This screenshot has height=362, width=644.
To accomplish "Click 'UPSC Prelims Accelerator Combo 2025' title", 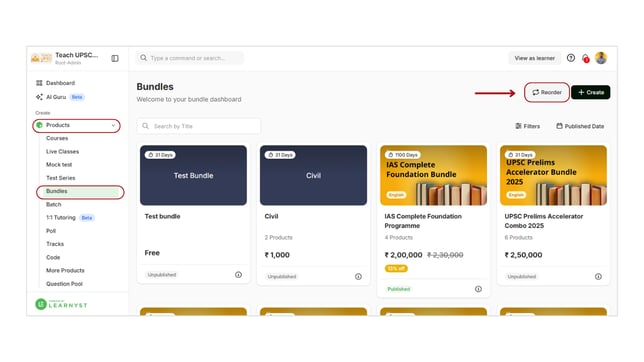I will point(544,221).
